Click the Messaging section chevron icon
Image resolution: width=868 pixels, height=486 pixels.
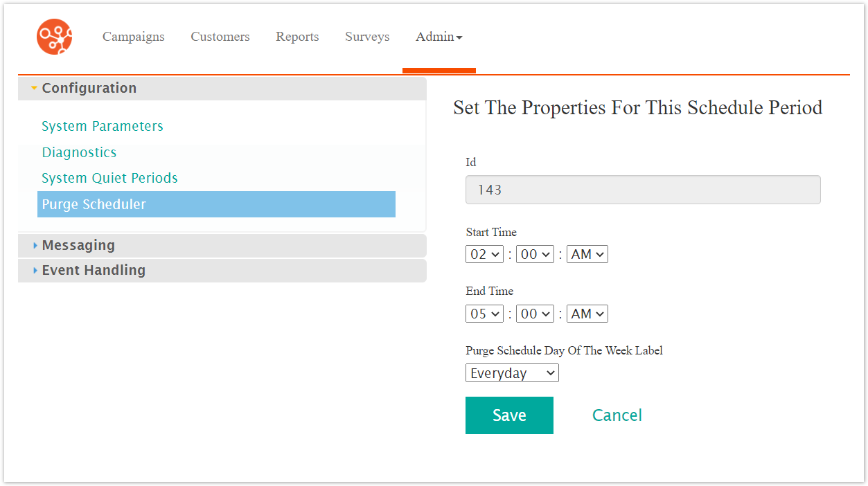35,245
